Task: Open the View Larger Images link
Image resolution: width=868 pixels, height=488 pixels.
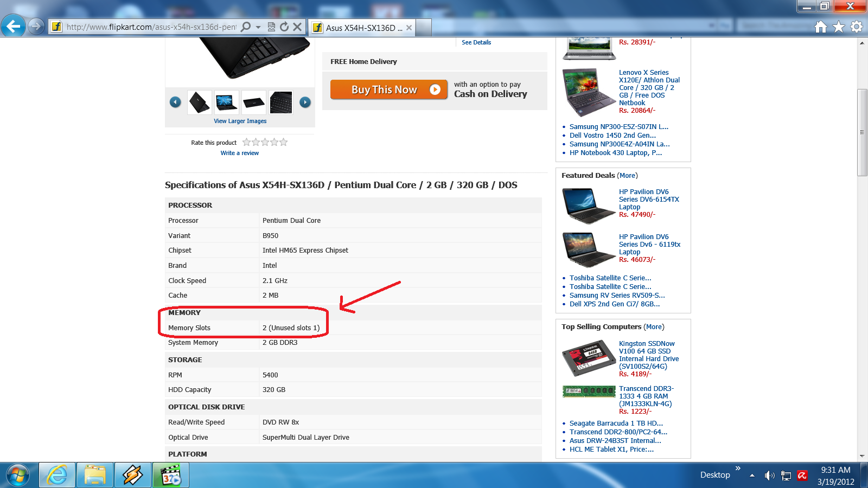Action: click(240, 121)
